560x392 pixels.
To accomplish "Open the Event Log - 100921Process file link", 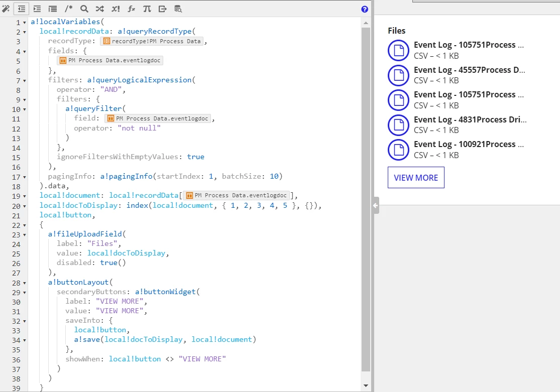I will click(x=469, y=144).
